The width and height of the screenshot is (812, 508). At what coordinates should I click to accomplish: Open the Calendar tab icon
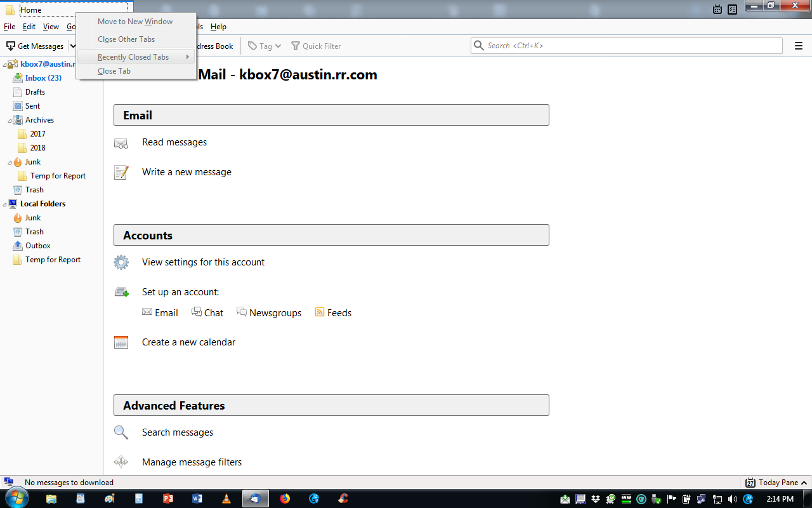(x=717, y=10)
